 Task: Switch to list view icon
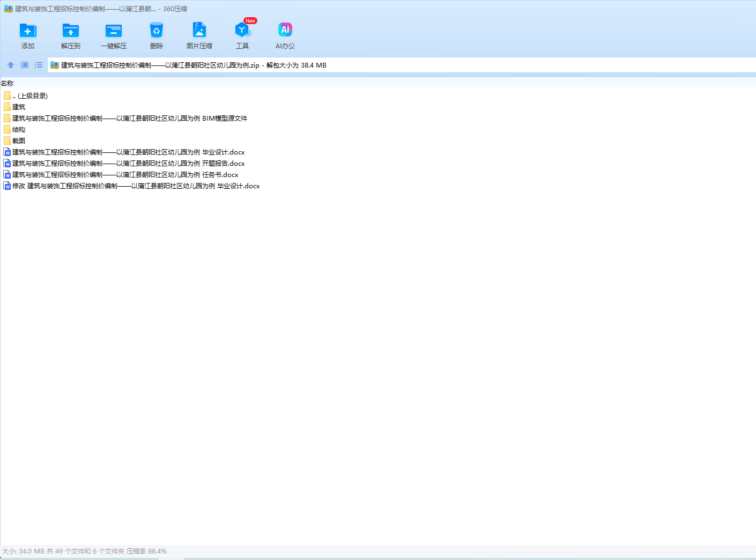pos(39,65)
